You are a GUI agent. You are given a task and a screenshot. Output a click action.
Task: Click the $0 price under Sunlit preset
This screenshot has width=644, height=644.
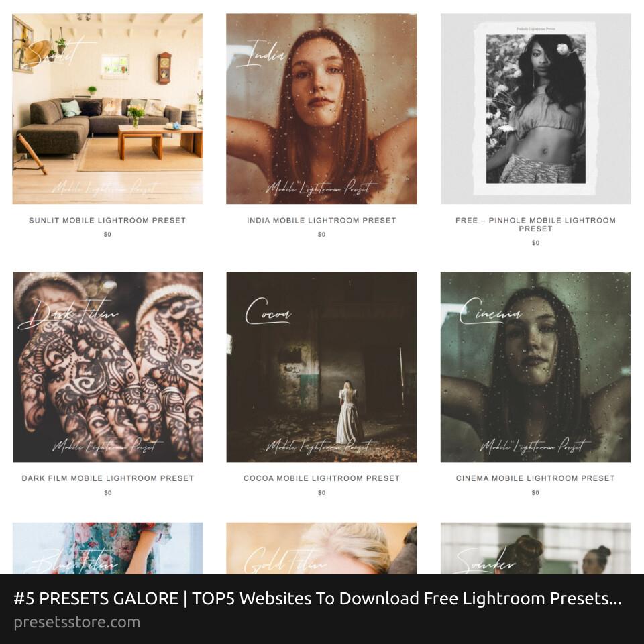coord(107,235)
